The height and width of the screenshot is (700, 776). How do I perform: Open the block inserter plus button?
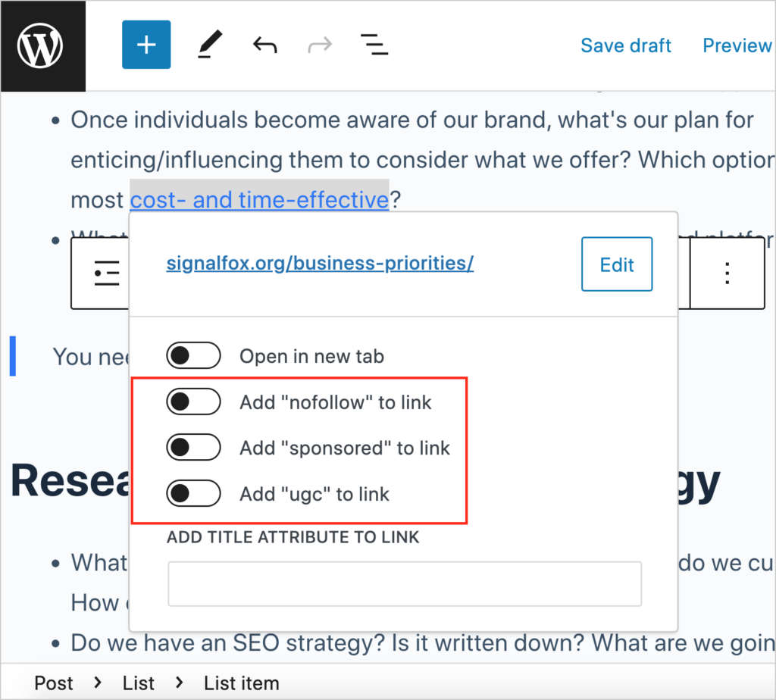point(146,45)
